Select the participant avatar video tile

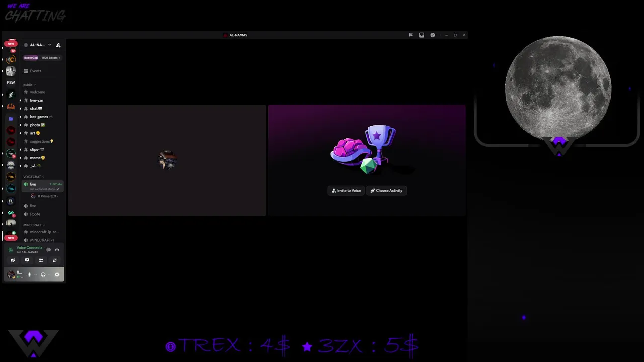(x=167, y=160)
